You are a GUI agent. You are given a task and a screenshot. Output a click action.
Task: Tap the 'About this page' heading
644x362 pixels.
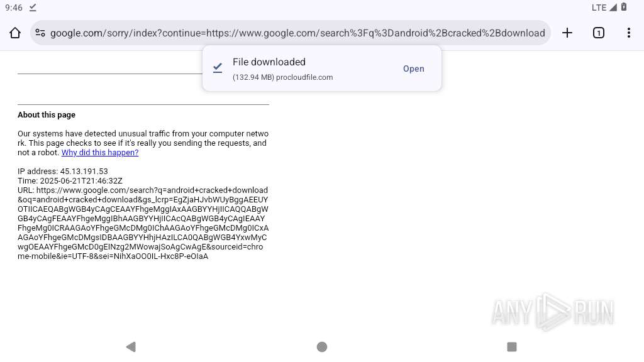tap(47, 115)
